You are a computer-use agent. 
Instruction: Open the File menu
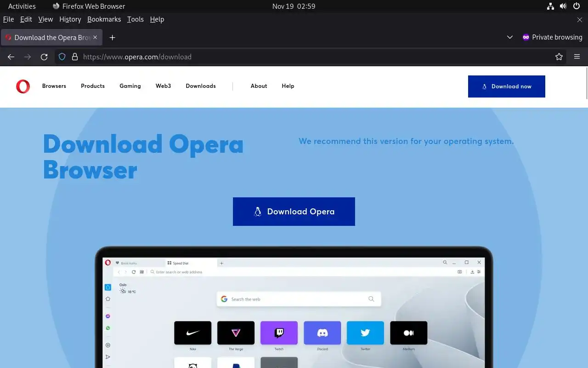click(8, 19)
